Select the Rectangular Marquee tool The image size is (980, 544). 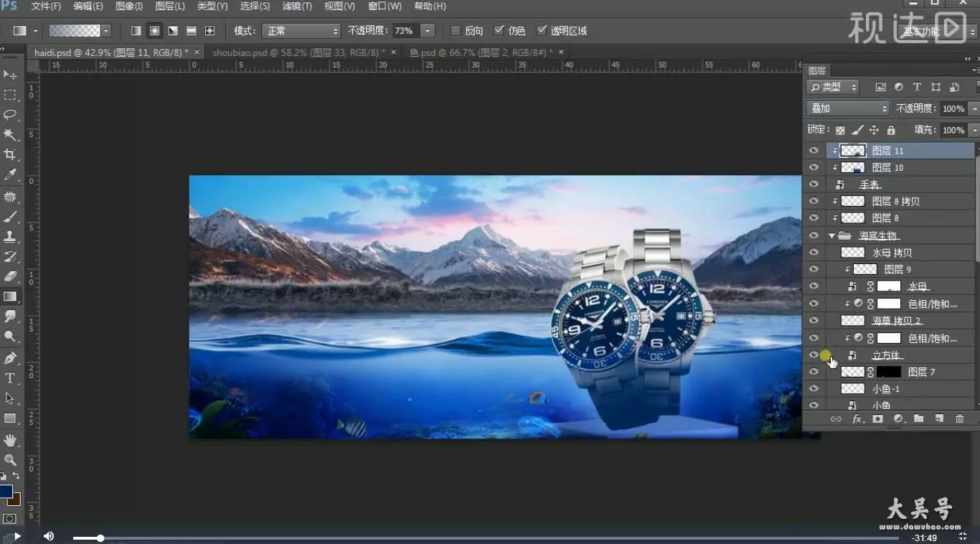(x=10, y=95)
